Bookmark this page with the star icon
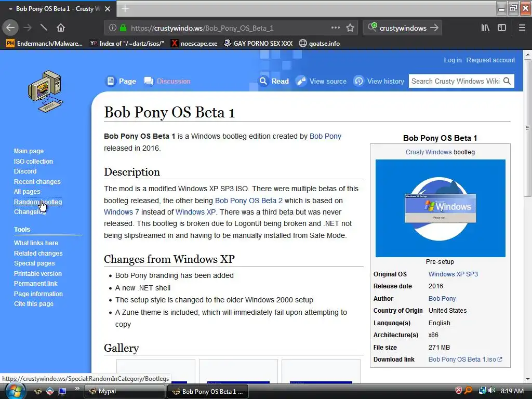 pyautogui.click(x=350, y=28)
